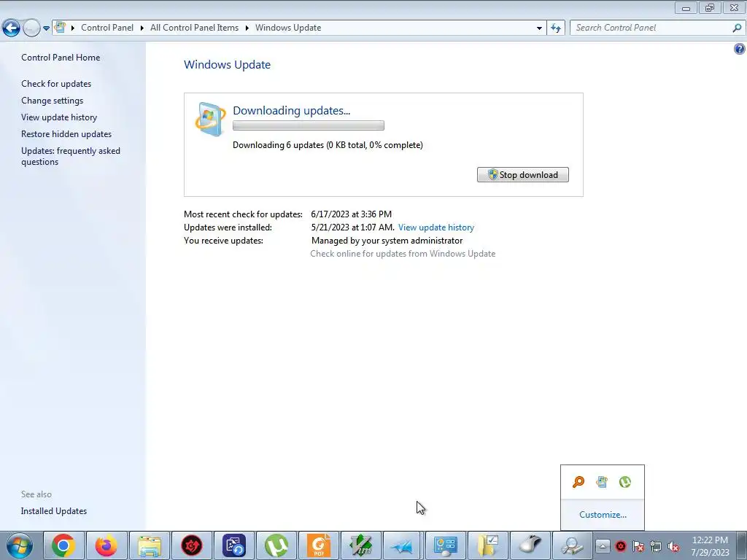The width and height of the screenshot is (747, 560).
Task: Open the magnifier-over-drive taskbar app
Action: click(572, 545)
